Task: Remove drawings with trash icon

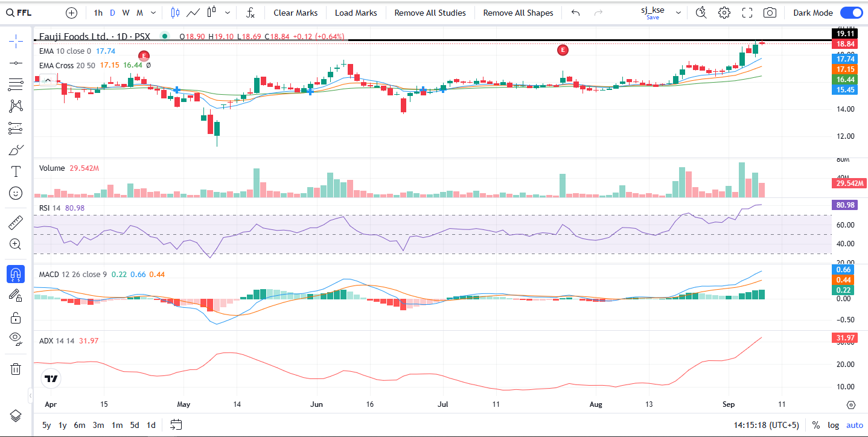Action: point(16,369)
